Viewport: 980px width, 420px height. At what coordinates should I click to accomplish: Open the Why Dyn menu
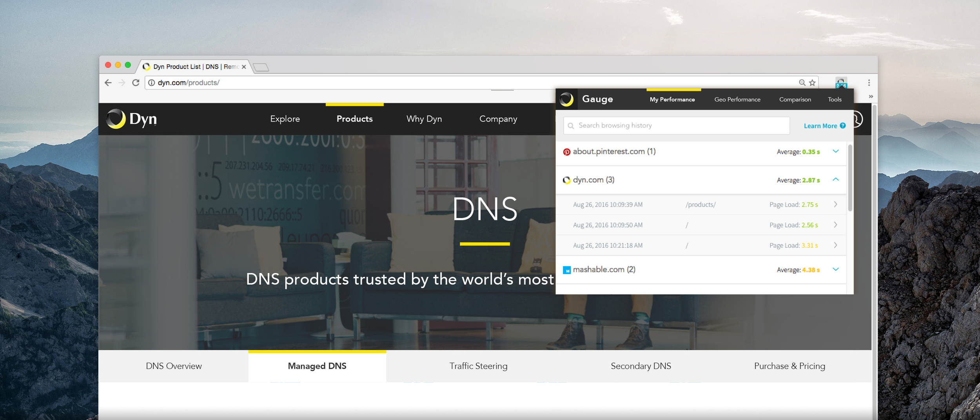coord(424,119)
